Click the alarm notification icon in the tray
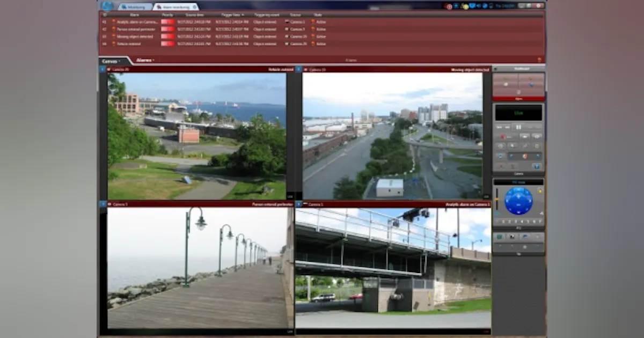This screenshot has height=338, width=644. pos(449,5)
